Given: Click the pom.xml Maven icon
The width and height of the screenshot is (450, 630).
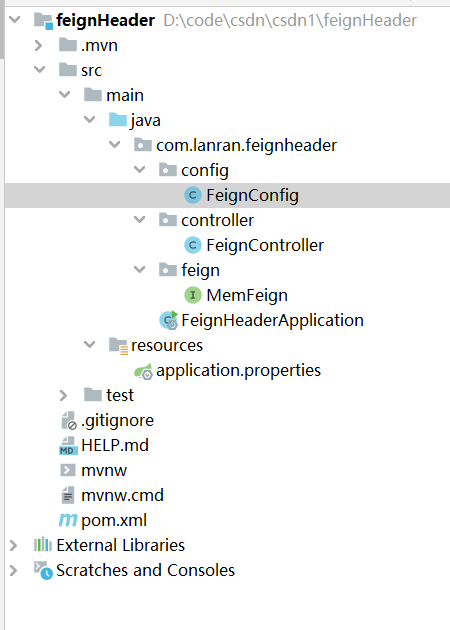Looking at the screenshot, I should (68, 520).
